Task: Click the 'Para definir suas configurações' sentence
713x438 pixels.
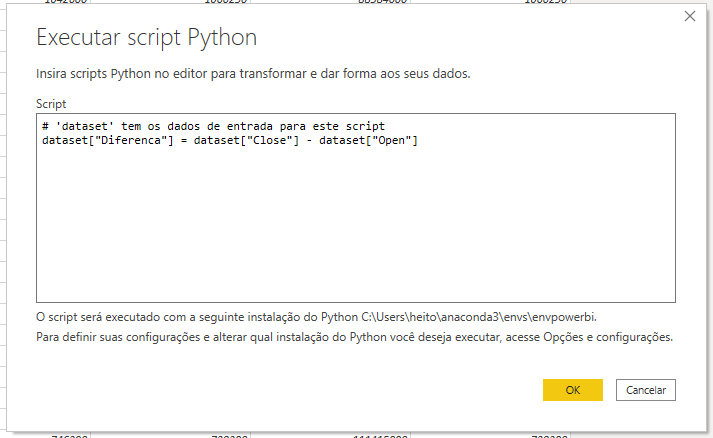Action: click(x=130, y=337)
